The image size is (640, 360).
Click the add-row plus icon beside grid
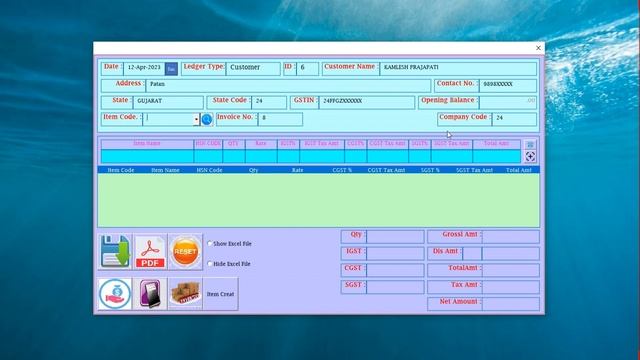click(x=530, y=156)
